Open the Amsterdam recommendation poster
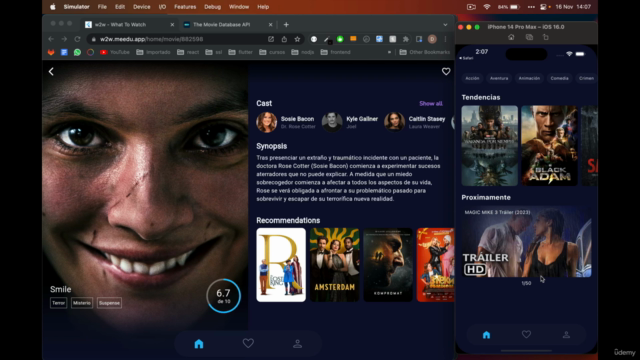 click(x=334, y=264)
